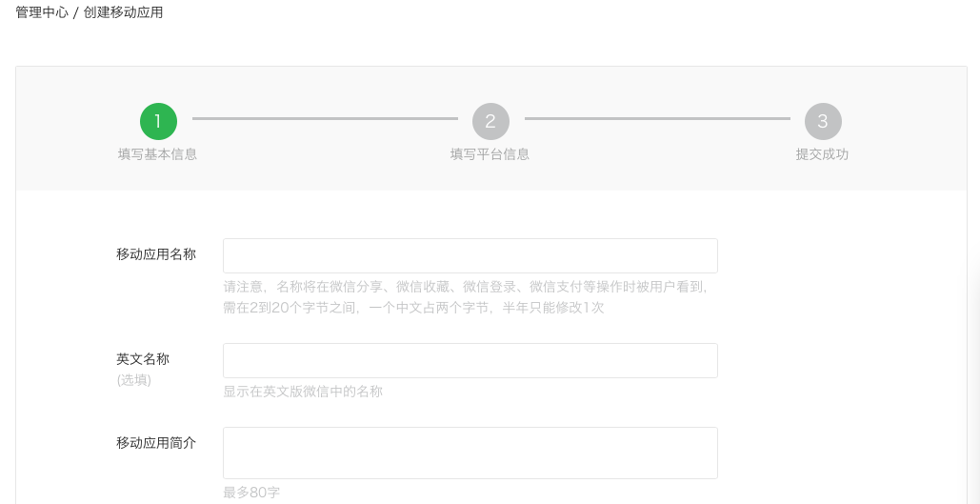This screenshot has width=980, height=504.
Task: Click the (选填) optional note
Action: [133, 380]
